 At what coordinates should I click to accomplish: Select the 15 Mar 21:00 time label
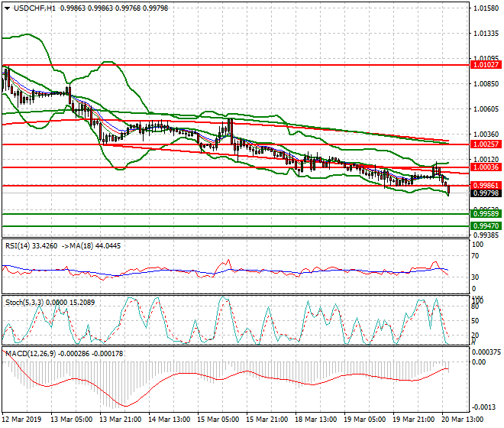coord(267,420)
